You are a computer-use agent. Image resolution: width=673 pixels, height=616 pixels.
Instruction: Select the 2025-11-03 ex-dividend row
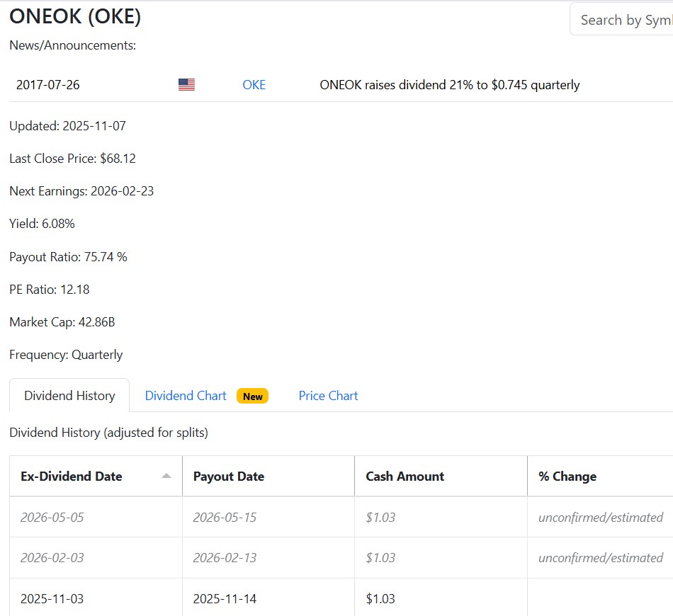click(52, 599)
